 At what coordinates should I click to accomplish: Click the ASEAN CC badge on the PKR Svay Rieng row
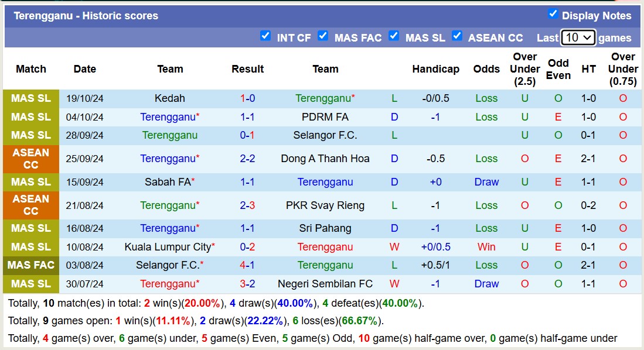pyautogui.click(x=30, y=205)
